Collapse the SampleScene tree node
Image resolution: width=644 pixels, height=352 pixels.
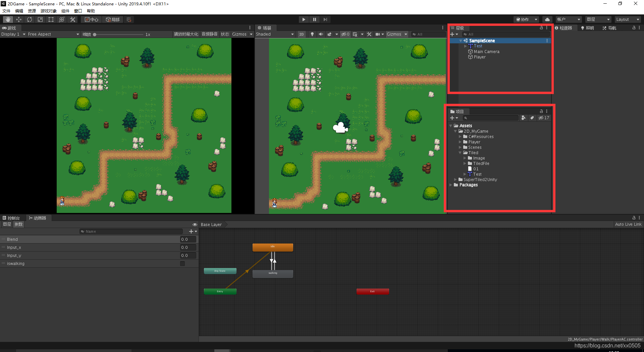coord(461,41)
